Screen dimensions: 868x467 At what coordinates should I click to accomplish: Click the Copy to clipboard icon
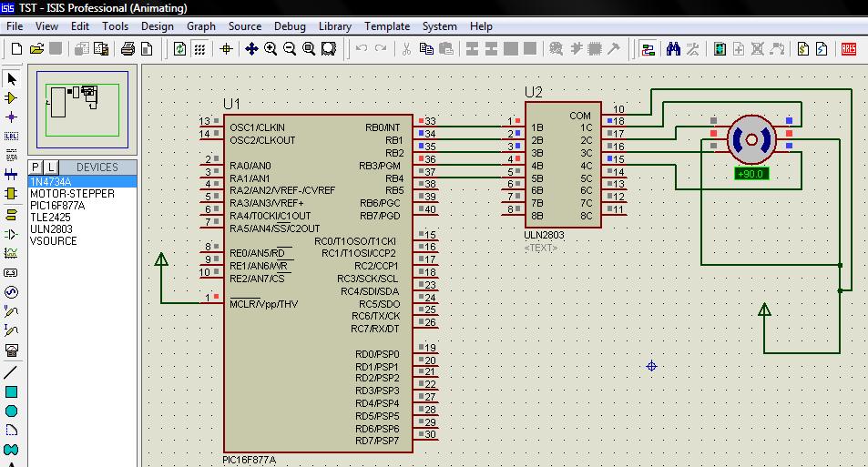coord(426,48)
